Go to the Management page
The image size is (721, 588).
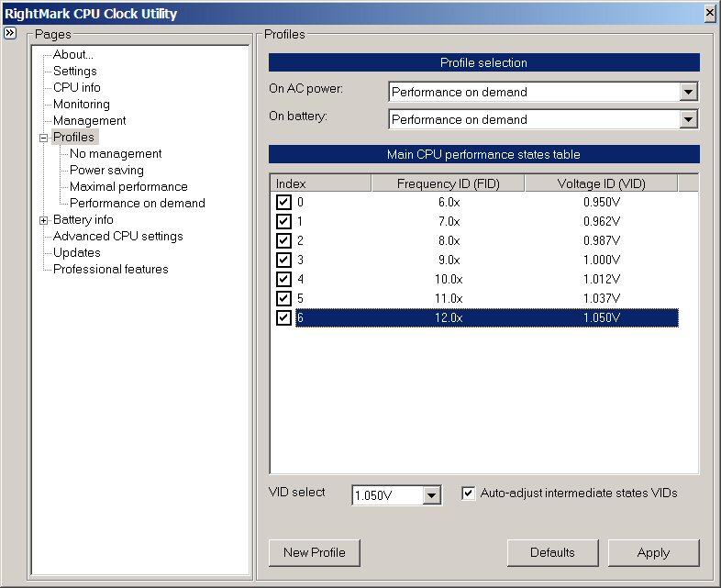[89, 120]
